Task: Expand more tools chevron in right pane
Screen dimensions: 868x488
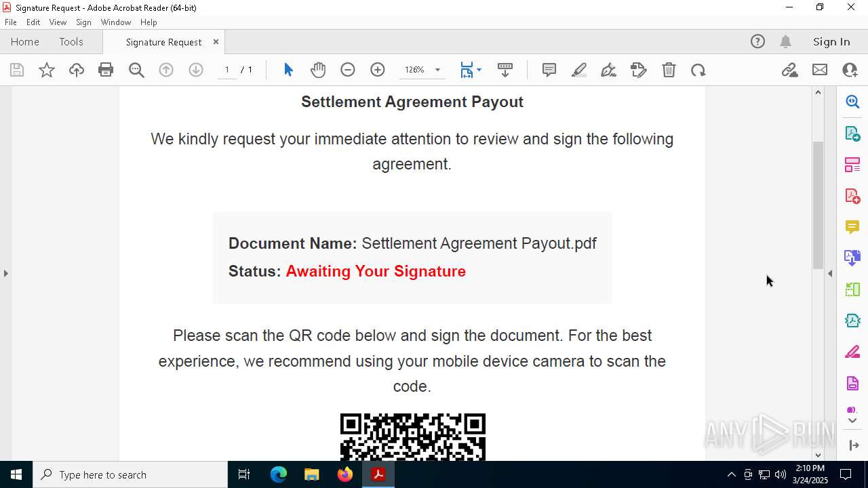Action: click(x=852, y=420)
